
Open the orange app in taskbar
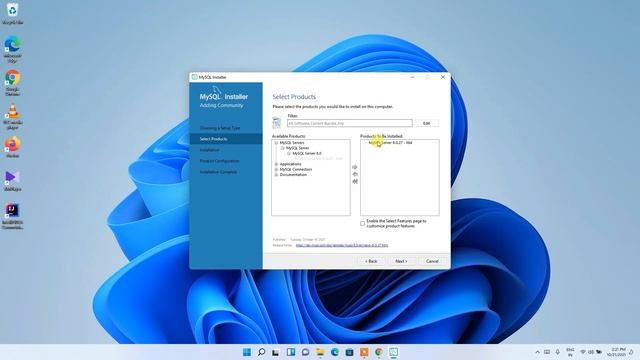364,352
